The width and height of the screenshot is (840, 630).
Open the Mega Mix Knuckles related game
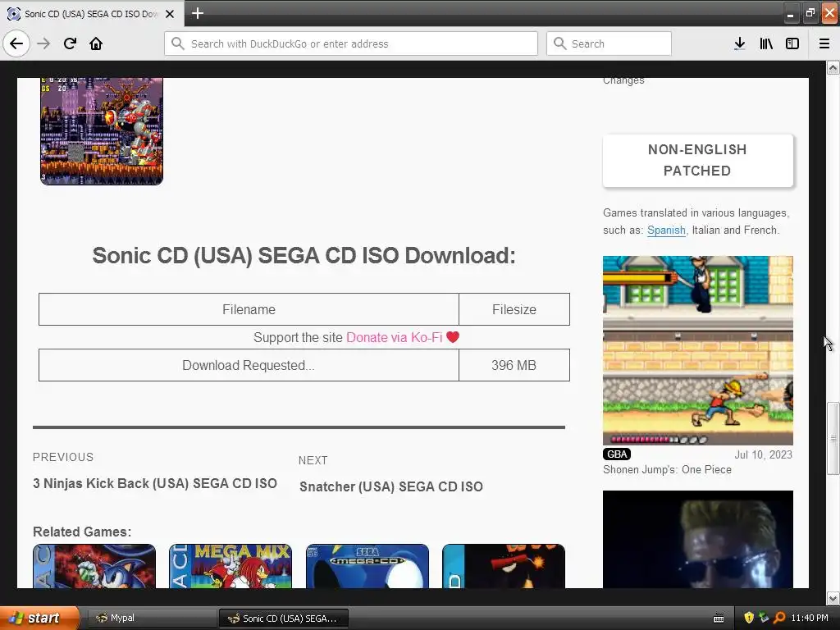[231, 566]
